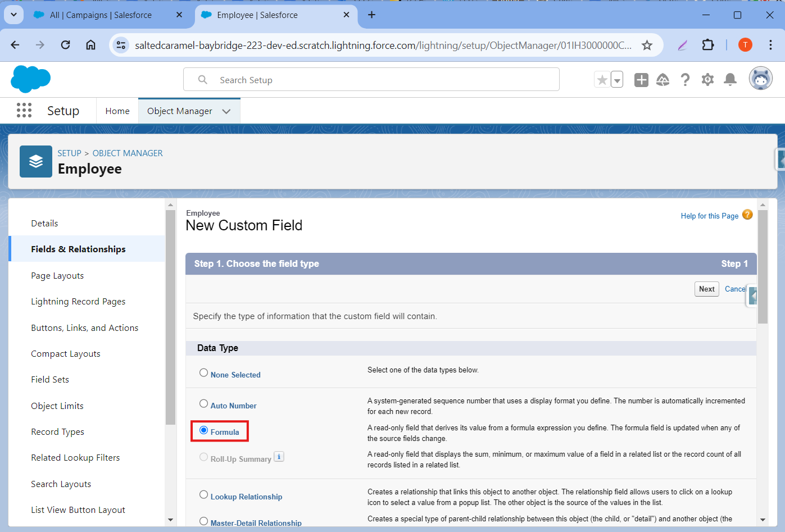Open the Salesforce help question-mark icon
Image resolution: width=785 pixels, height=532 pixels.
(685, 80)
